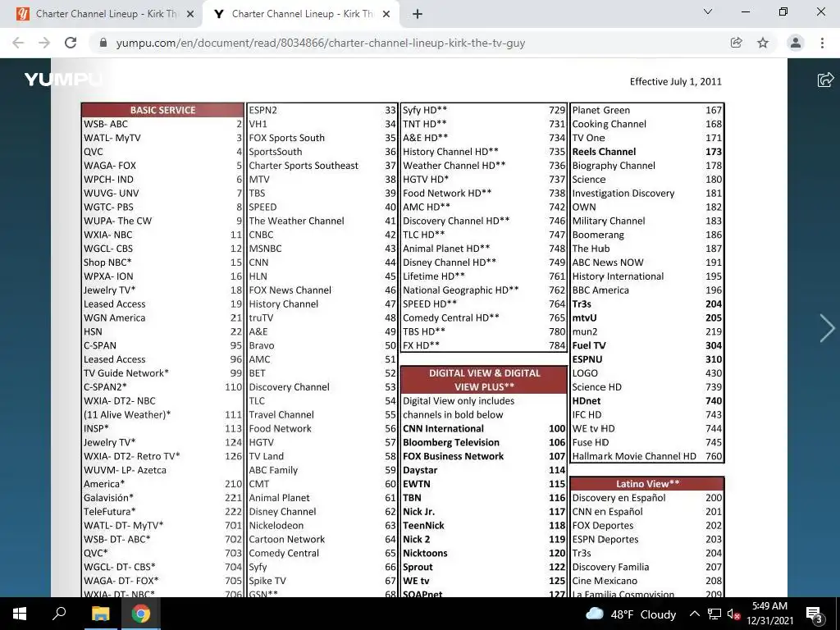Screen dimensions: 840x630
Task: Click the 'Disney Channel' row
Action: [x=322, y=512]
